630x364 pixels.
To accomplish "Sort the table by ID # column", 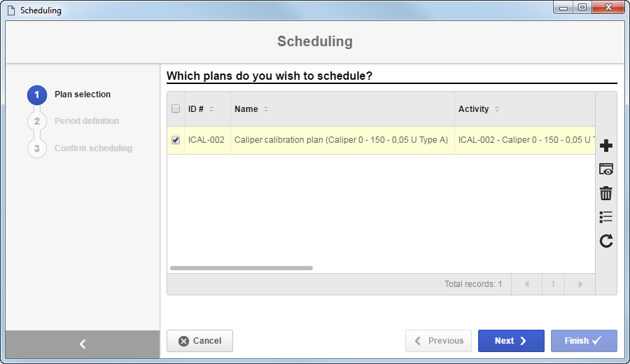I will (x=201, y=109).
